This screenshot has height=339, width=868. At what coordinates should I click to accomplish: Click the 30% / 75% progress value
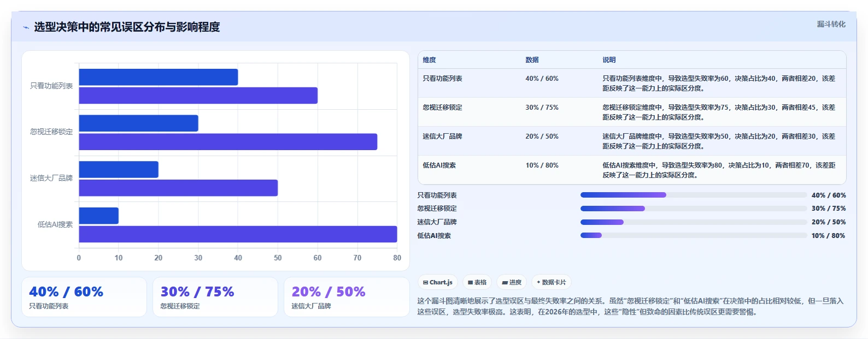point(828,209)
